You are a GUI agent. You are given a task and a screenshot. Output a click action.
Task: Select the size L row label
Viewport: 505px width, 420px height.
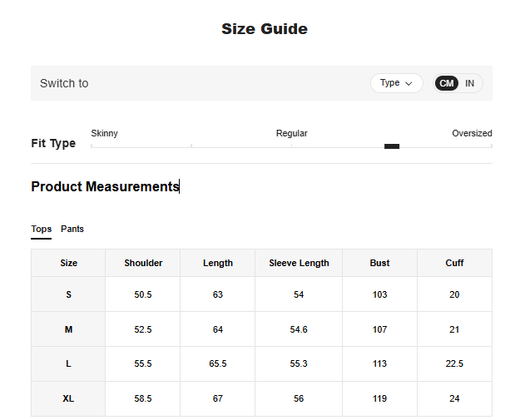68,364
